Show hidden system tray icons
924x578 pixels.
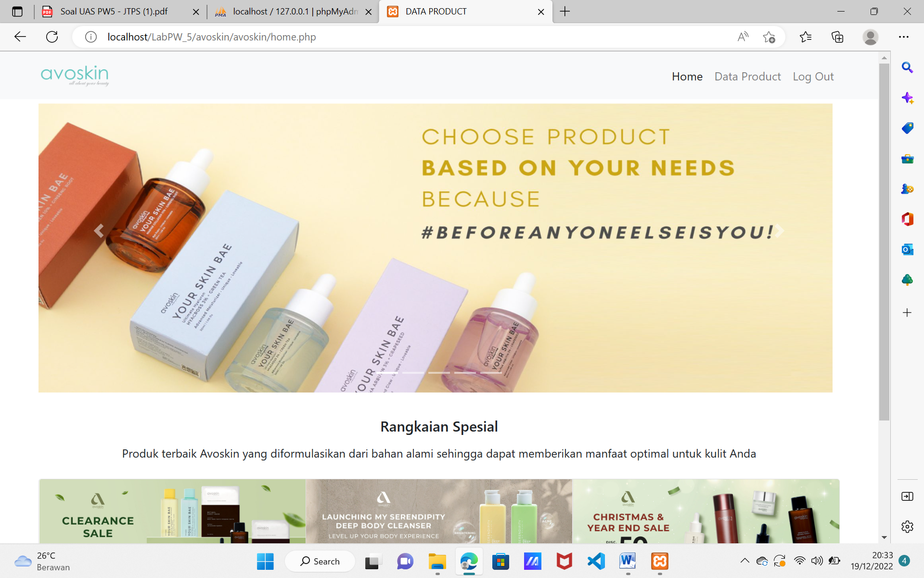[x=744, y=561]
